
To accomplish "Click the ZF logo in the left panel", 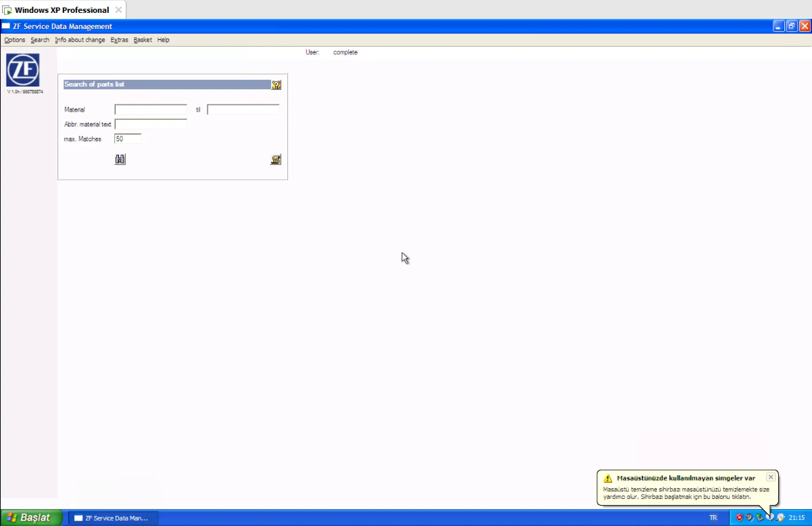I will (x=23, y=70).
